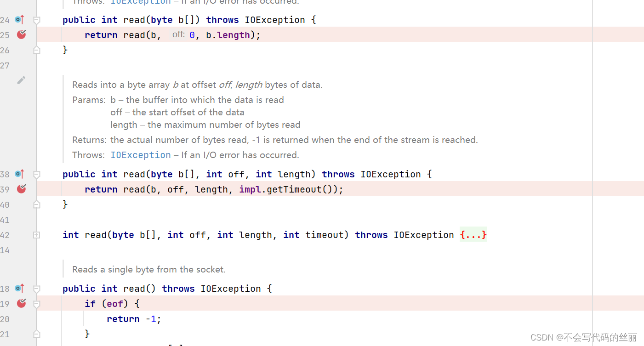
Task: Click the pencil edit-doc icon in the gutter
Action: tap(21, 80)
